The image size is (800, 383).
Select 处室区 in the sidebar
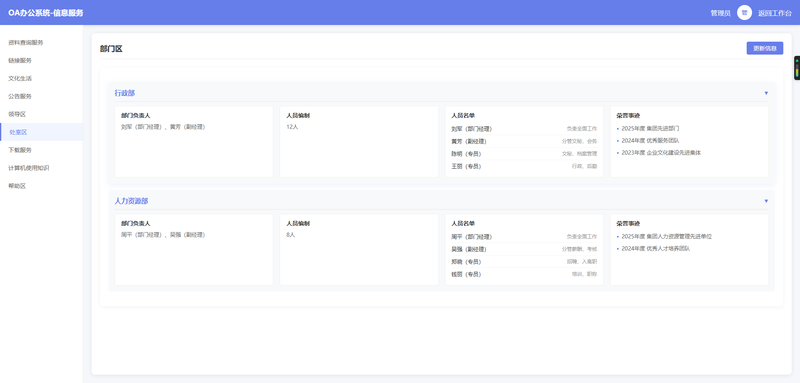click(x=41, y=132)
